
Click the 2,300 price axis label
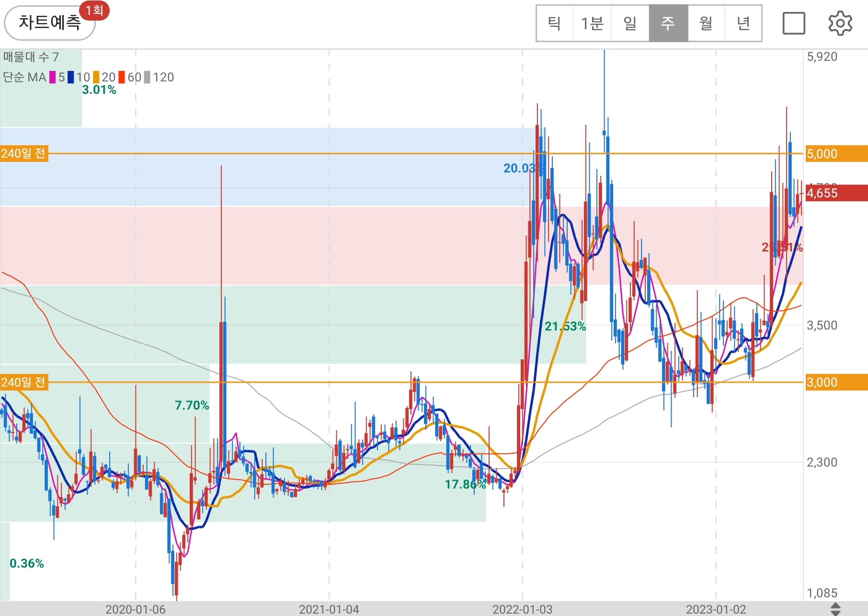click(x=822, y=462)
